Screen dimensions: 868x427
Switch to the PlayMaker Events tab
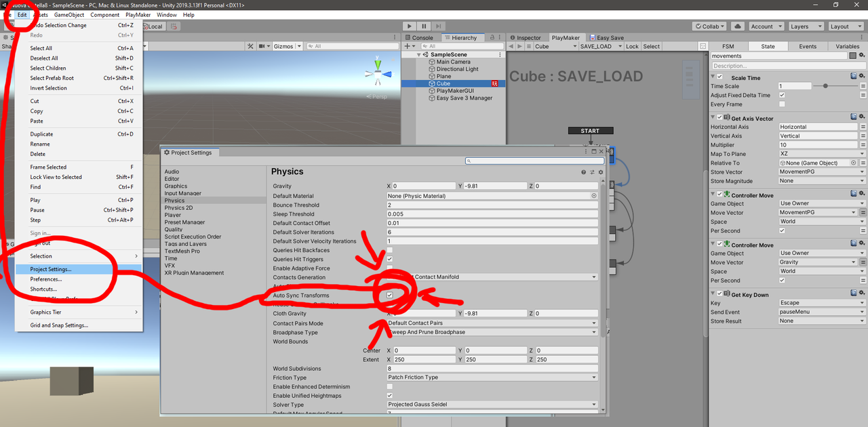(808, 47)
